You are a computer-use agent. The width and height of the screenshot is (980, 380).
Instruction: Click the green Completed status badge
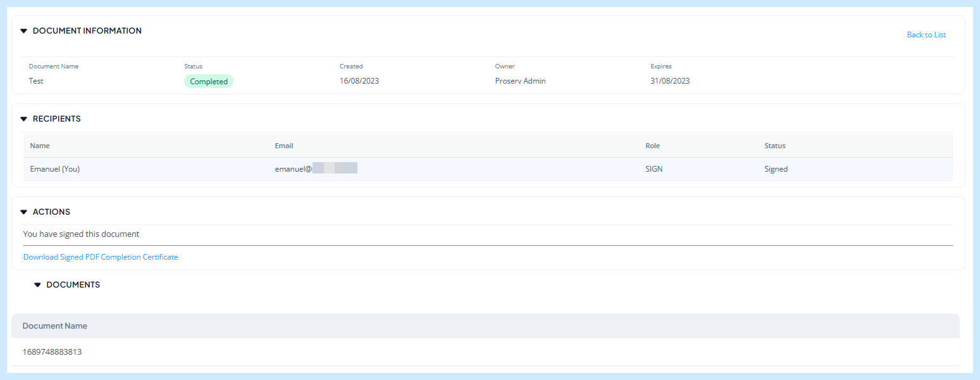pyautogui.click(x=209, y=81)
